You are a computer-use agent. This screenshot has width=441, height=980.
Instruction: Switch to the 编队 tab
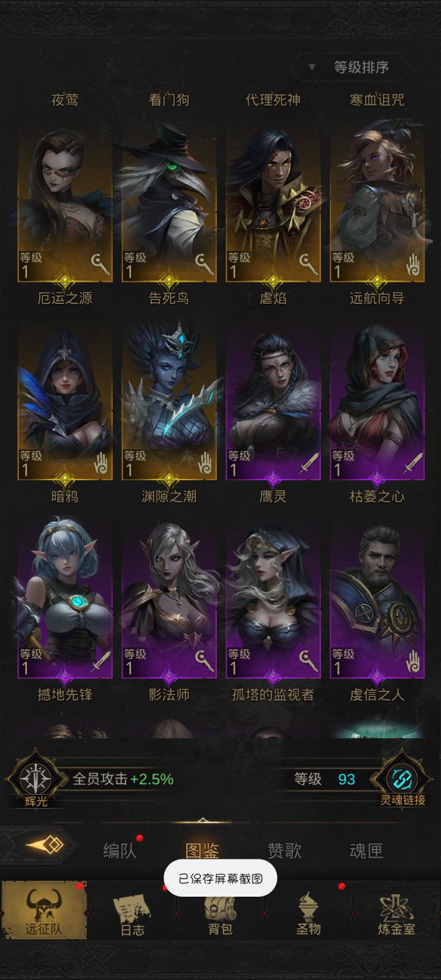(x=119, y=850)
